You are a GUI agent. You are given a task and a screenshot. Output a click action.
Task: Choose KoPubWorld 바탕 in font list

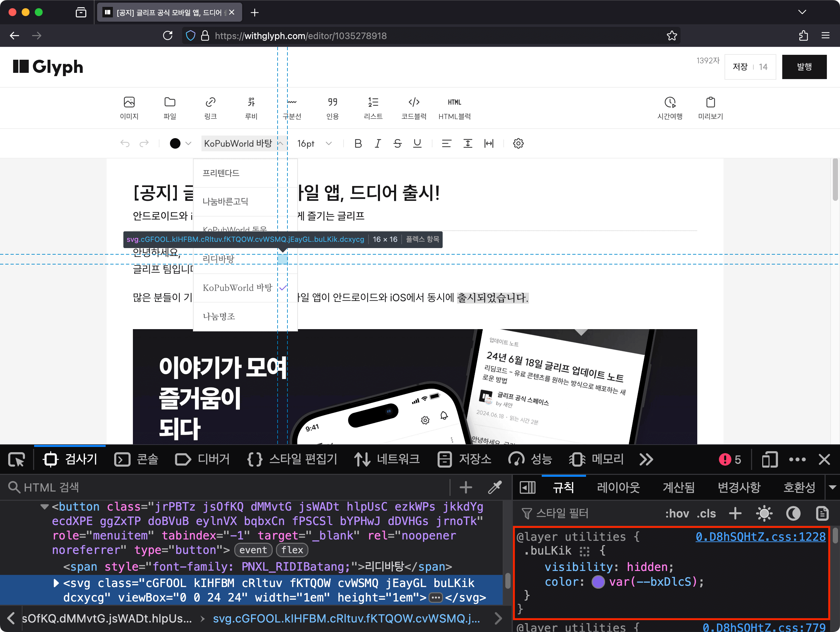point(245,288)
